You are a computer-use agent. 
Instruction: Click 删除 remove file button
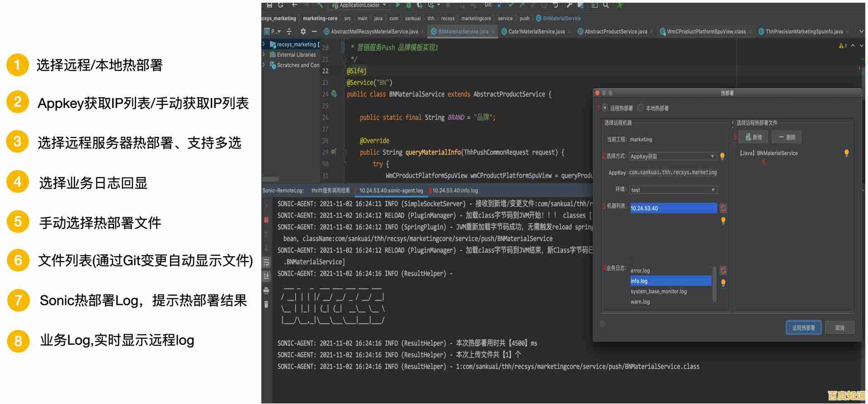pyautogui.click(x=787, y=137)
